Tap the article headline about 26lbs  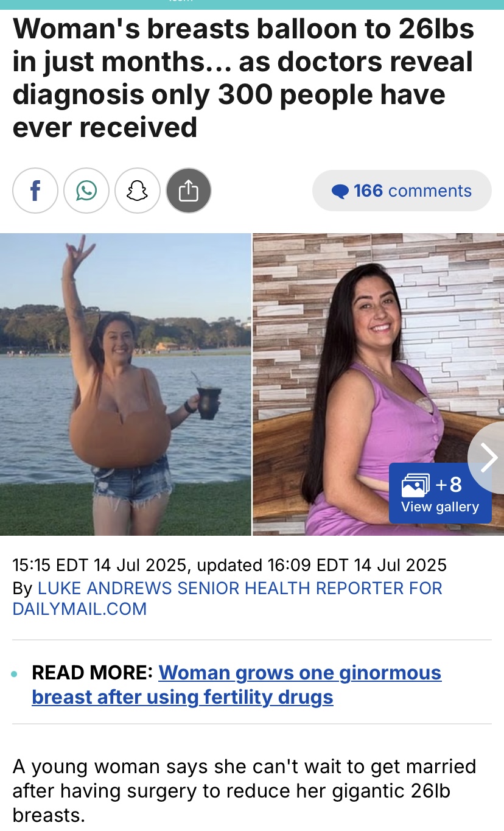pyautogui.click(x=243, y=78)
